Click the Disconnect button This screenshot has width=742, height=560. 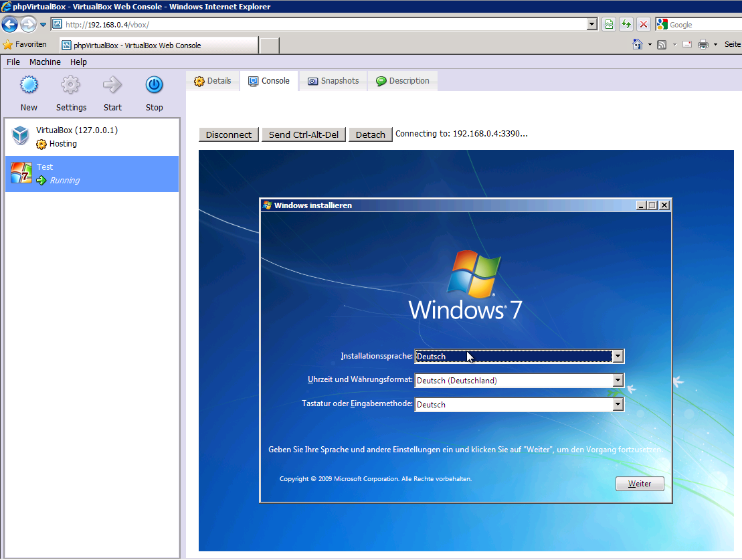(229, 134)
